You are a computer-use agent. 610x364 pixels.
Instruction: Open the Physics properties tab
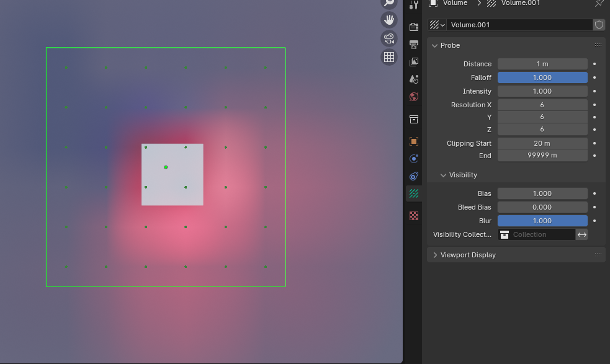[414, 159]
